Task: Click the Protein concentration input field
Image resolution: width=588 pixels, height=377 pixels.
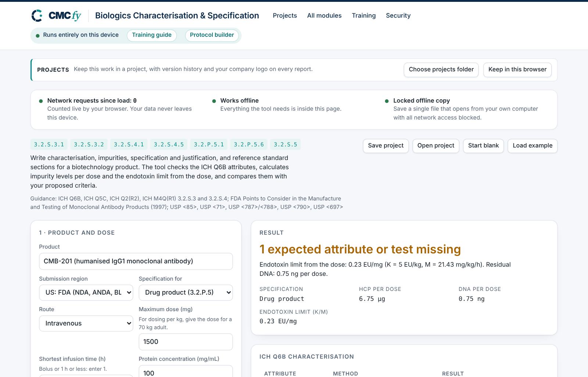Action: pos(186,371)
